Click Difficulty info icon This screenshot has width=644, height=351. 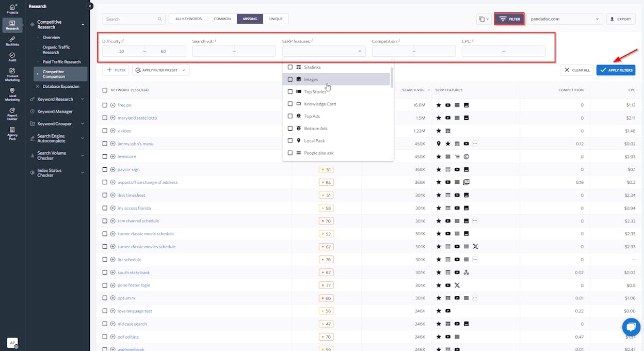click(x=123, y=40)
